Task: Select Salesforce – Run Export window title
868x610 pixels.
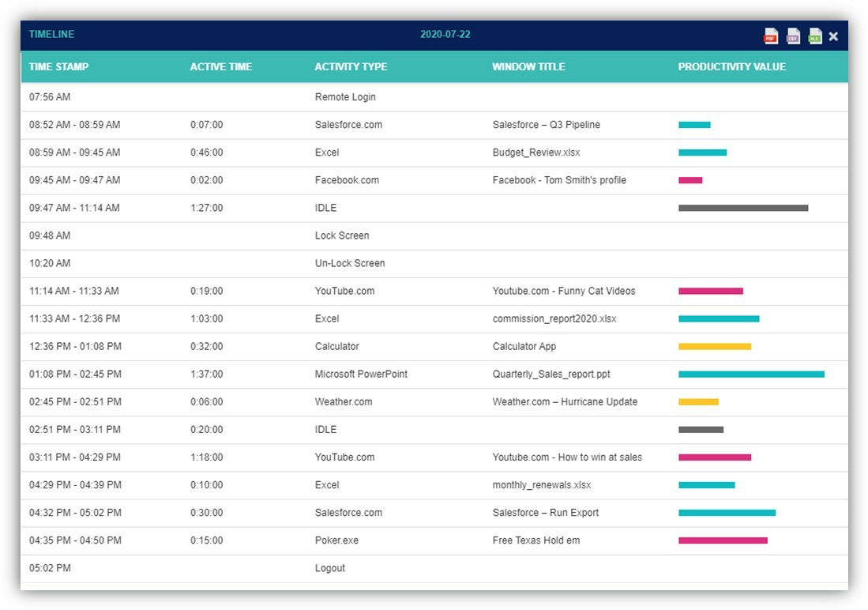Action: [545, 513]
